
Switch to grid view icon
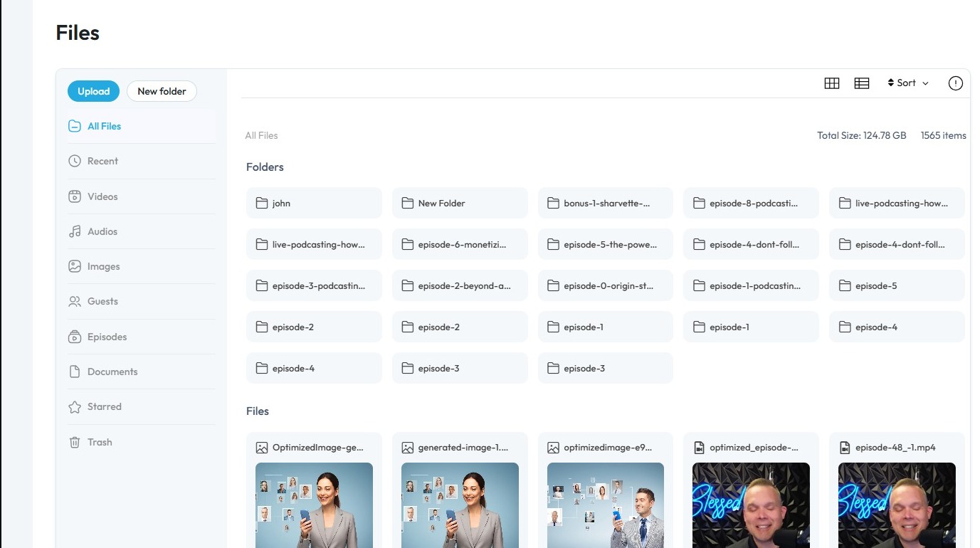831,83
